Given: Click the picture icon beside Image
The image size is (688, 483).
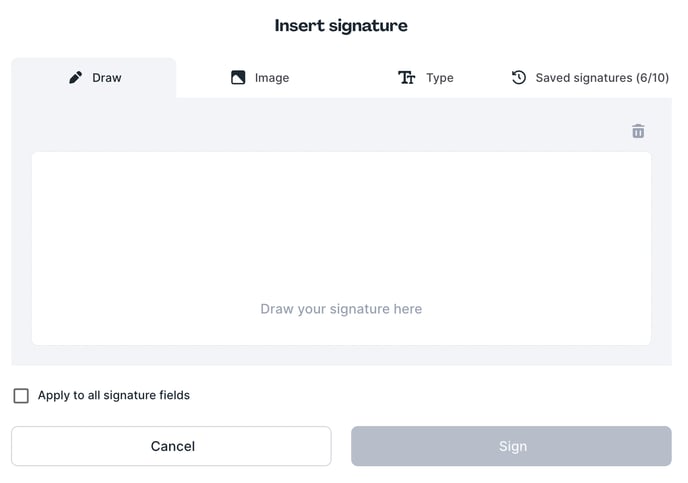Looking at the screenshot, I should click(238, 78).
